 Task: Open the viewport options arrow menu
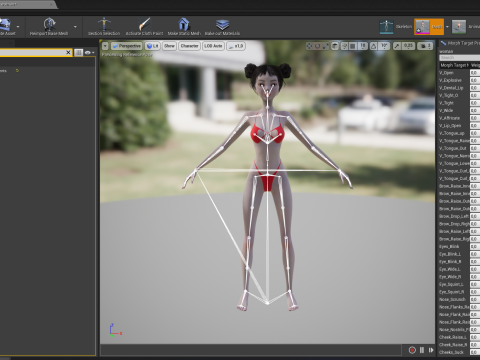point(105,46)
